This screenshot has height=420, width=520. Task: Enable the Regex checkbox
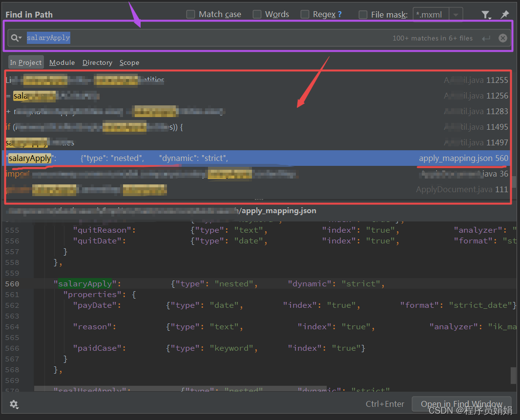pos(305,14)
